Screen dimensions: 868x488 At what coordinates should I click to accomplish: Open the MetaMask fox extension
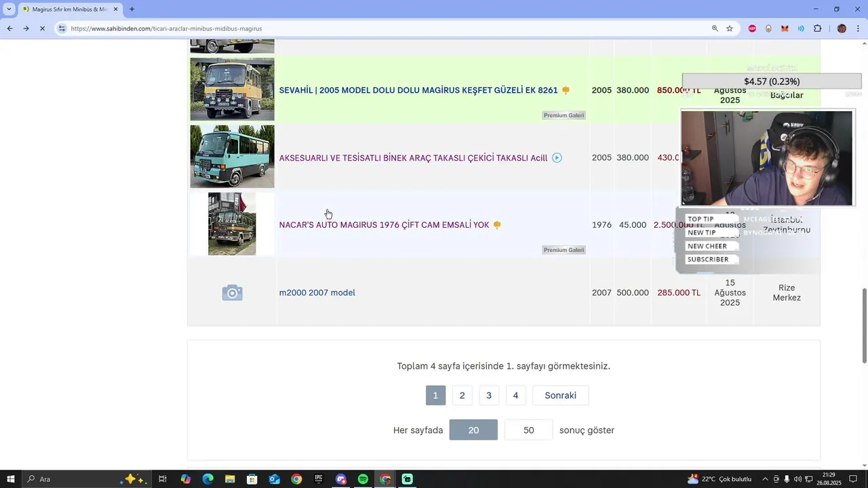point(785,28)
